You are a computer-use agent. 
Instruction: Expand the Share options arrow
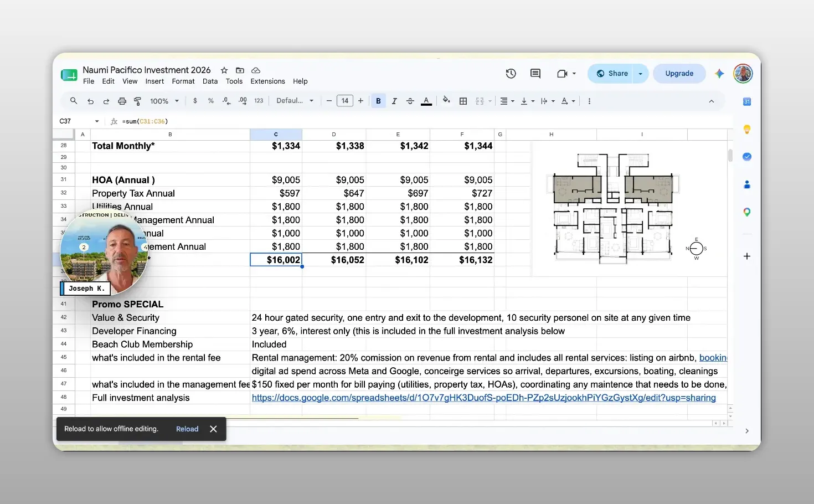tap(640, 73)
